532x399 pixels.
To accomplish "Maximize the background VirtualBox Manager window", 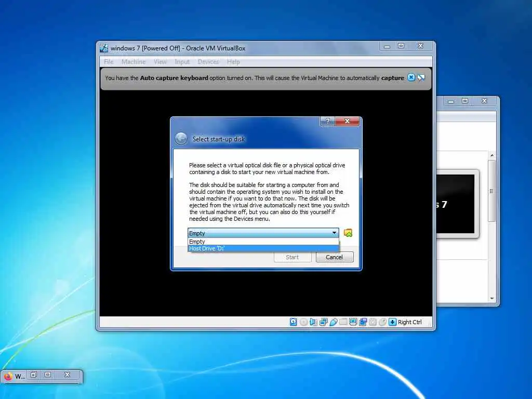I will pos(465,101).
